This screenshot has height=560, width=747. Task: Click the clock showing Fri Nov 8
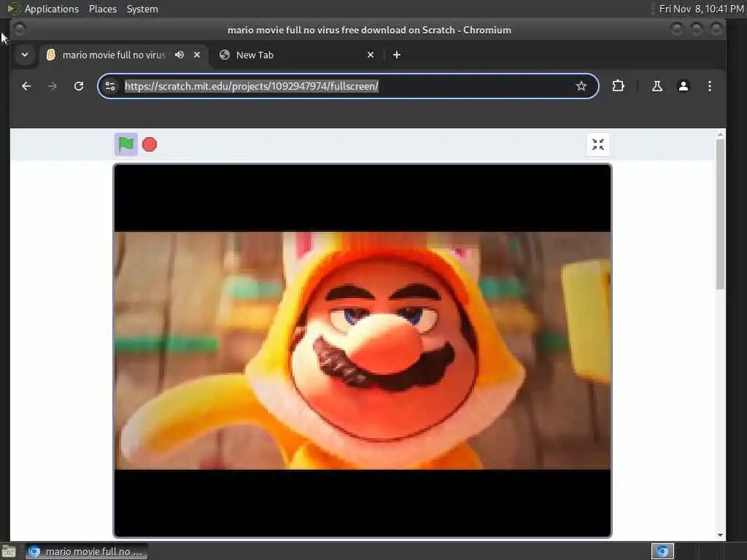701,9
